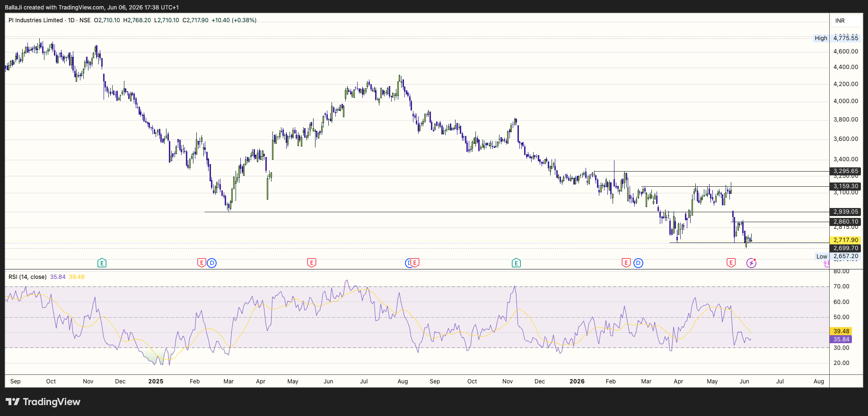868x416 pixels.
Task: Click the 2,699.70 price level label
Action: 846,248
